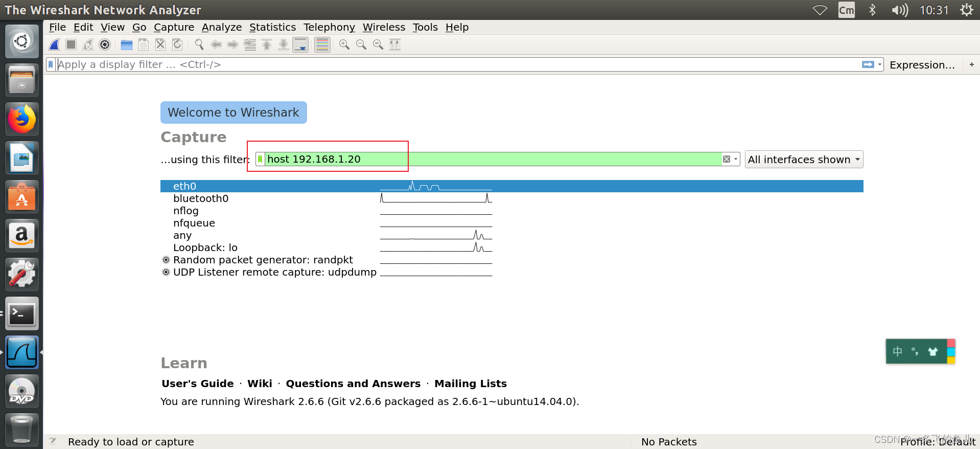Open the Go menu
This screenshot has height=449, width=980.
(x=139, y=27)
